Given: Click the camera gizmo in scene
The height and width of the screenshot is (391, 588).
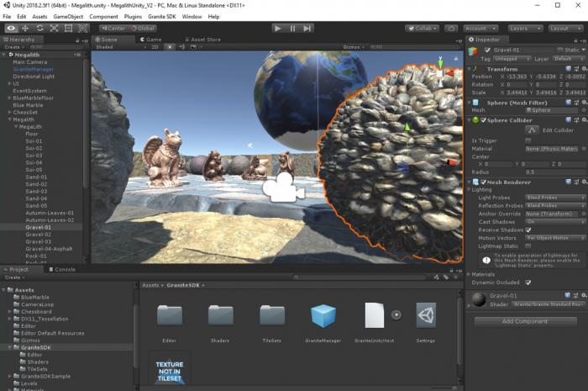Looking at the screenshot, I should click(283, 188).
